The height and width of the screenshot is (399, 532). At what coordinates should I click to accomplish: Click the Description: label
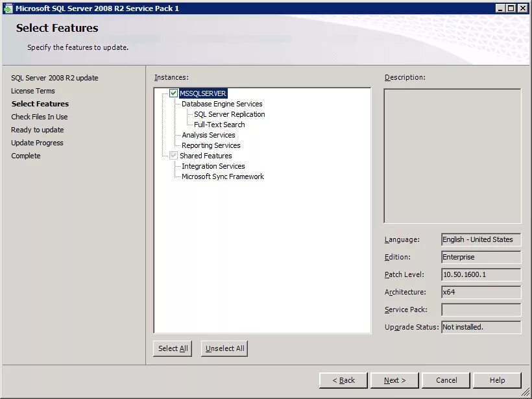pos(405,77)
